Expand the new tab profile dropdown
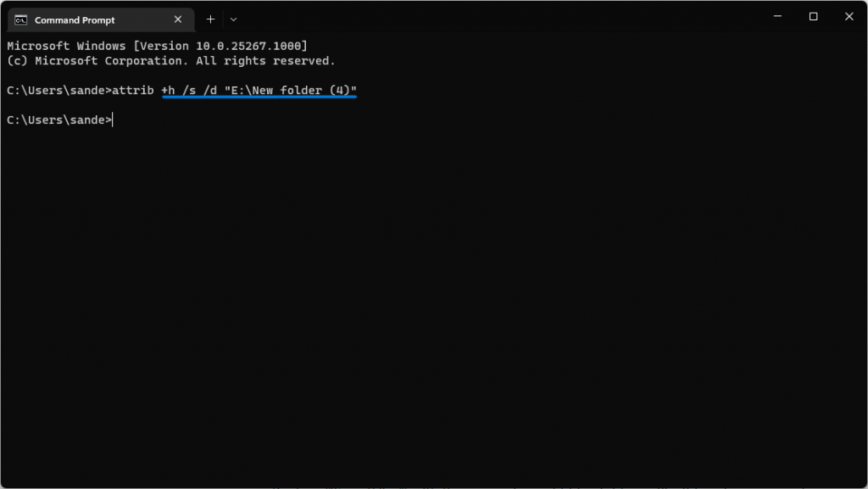The height and width of the screenshot is (489, 868). click(234, 19)
